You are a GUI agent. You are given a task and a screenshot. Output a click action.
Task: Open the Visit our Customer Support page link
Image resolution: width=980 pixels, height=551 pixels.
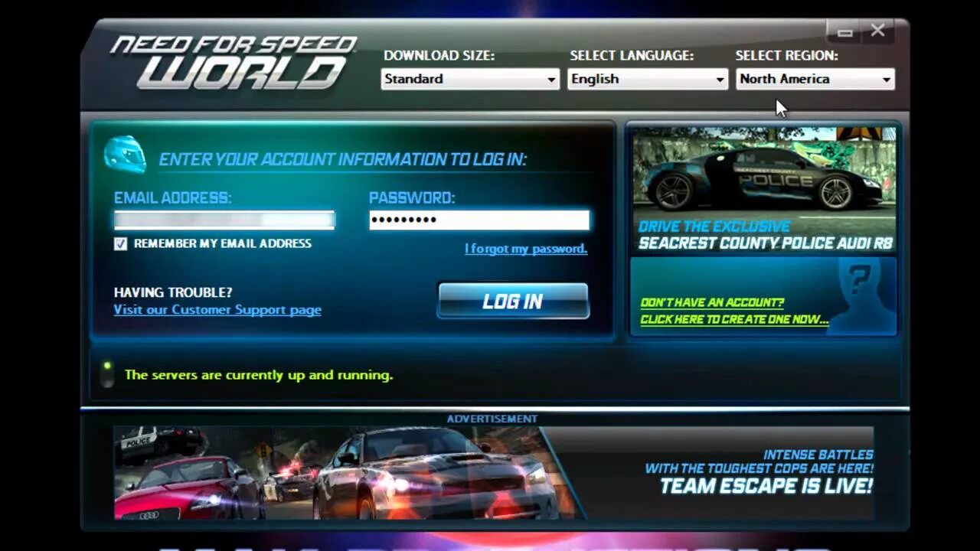pos(217,310)
